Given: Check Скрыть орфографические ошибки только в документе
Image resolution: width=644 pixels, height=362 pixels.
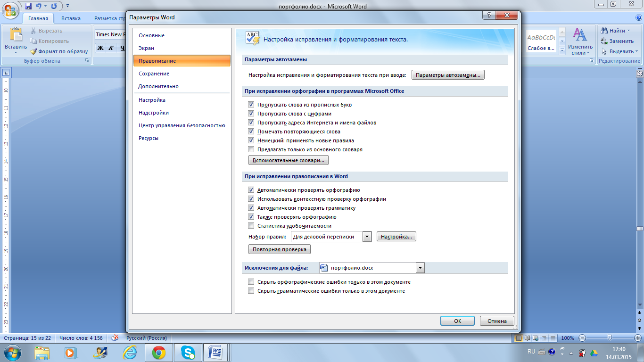Looking at the screenshot, I should pos(251,282).
